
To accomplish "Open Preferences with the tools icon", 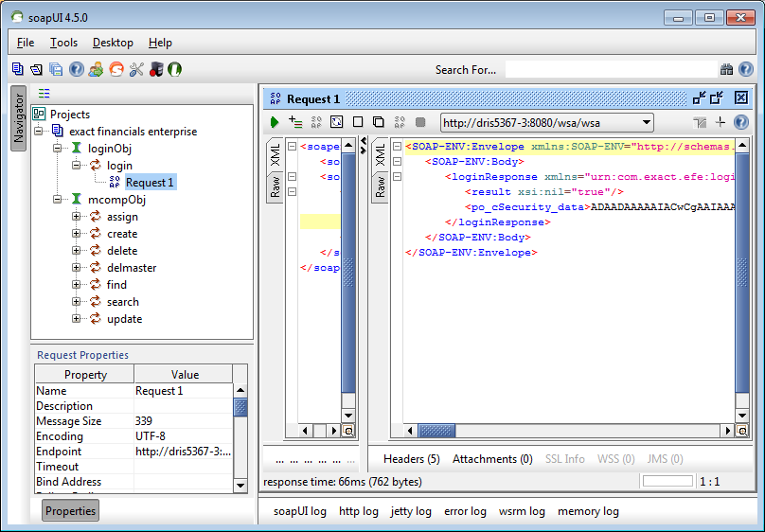I will pos(136,69).
